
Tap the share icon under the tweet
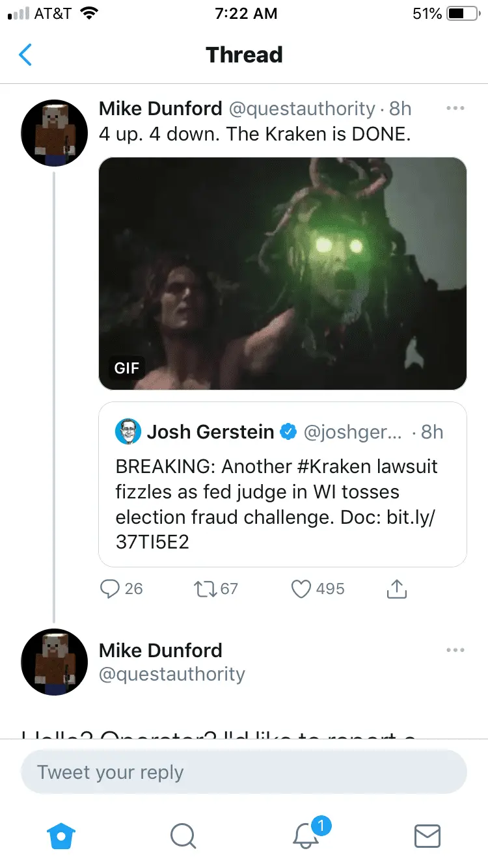tap(396, 589)
